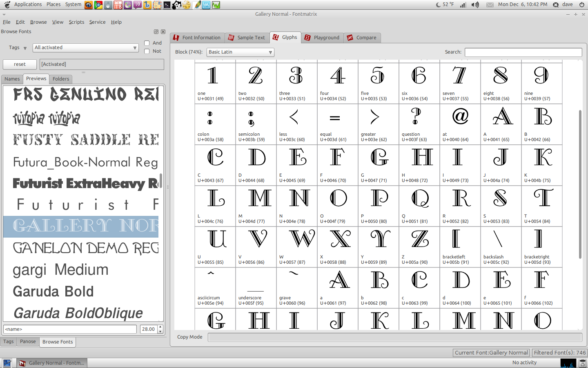Open the GNOME foot main menu icon
This screenshot has width=588, height=368.
[7, 4]
